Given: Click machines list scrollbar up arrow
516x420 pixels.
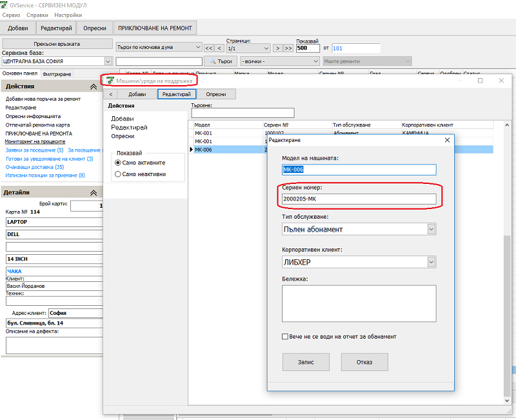Looking at the screenshot, I should coord(507,125).
